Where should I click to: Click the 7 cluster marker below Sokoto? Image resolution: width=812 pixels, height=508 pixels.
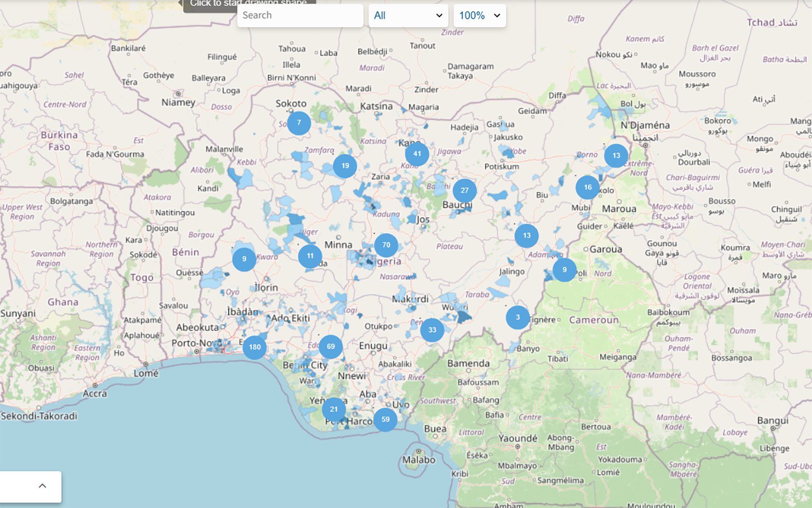click(299, 123)
